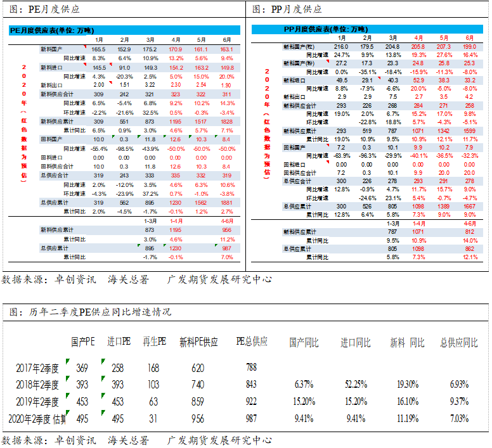This screenshot has height=448, width=492.
Task: Select the 总供应累计 row label in PP table
Action: point(297,207)
